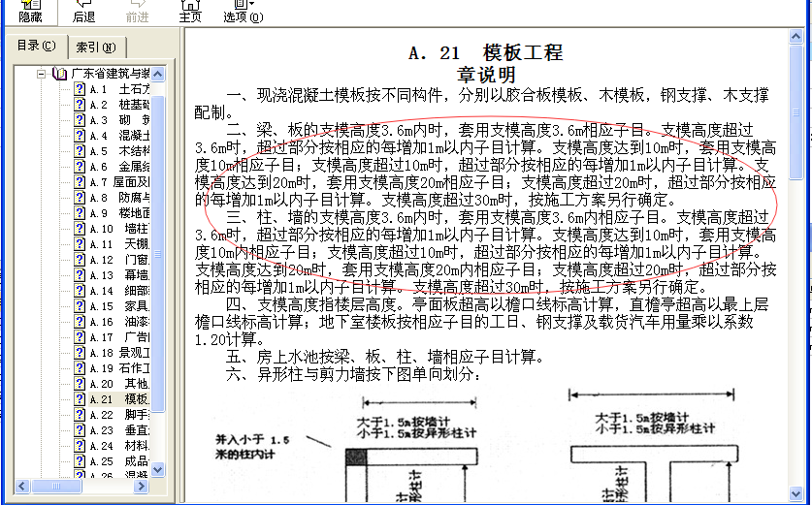Open topic icon for A.3 砌筑
The width and height of the screenshot is (812, 505).
pyautogui.click(x=80, y=120)
